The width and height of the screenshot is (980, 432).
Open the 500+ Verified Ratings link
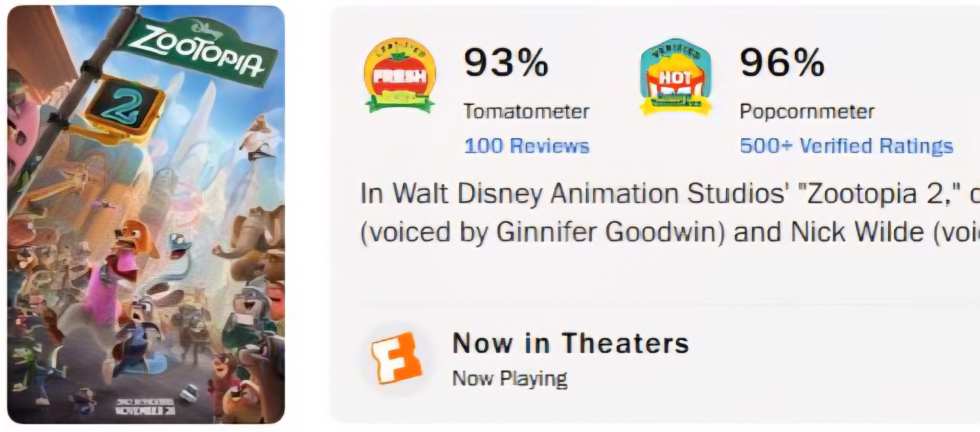pyautogui.click(x=846, y=146)
